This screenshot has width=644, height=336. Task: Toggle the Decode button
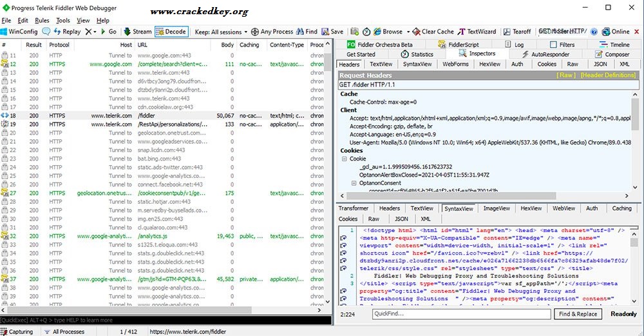click(171, 32)
